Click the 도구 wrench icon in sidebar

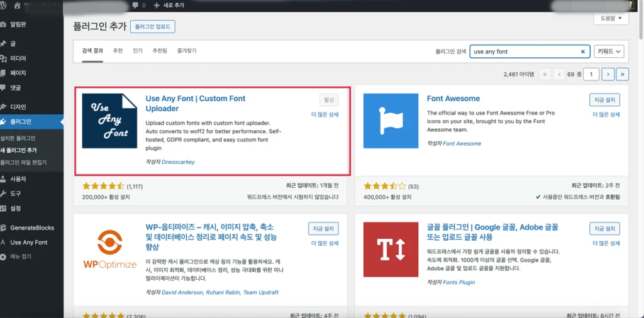pyautogui.click(x=3, y=194)
